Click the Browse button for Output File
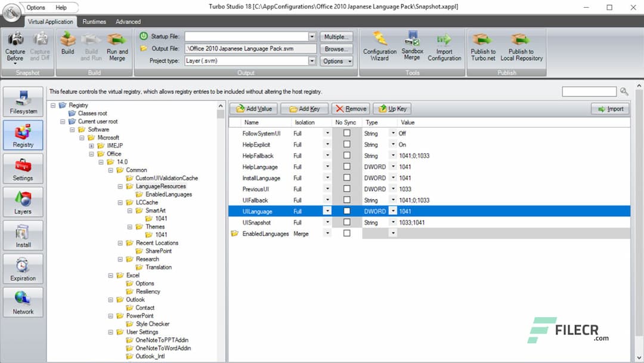The height and width of the screenshot is (363, 644). pos(336,48)
